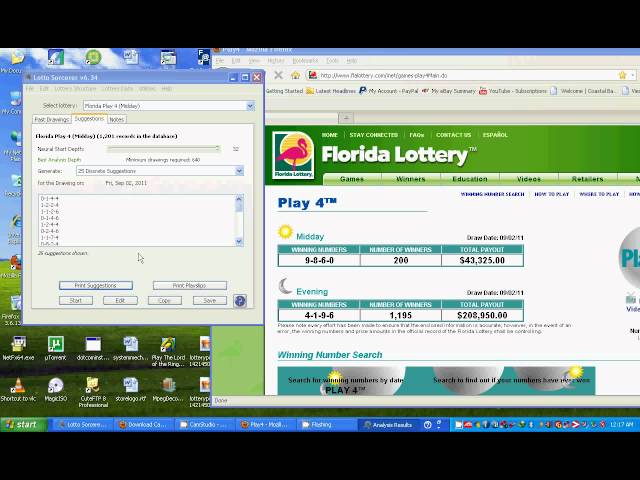Click HOW TO PLAY link

[x=552, y=194]
